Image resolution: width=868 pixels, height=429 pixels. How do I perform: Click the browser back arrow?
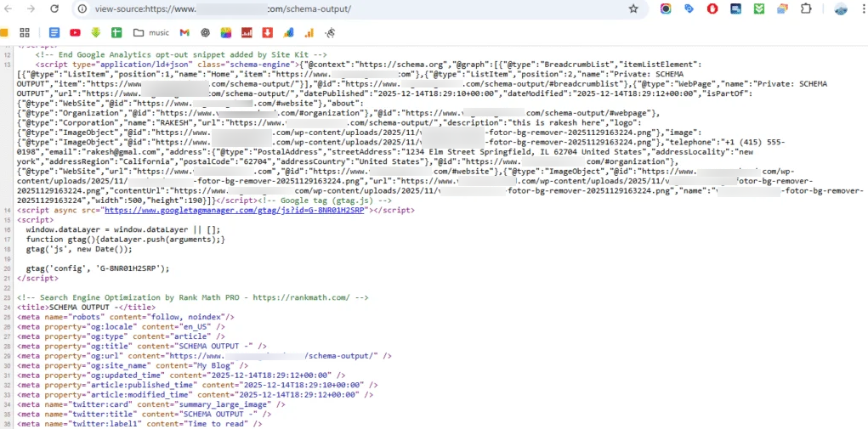(x=9, y=8)
